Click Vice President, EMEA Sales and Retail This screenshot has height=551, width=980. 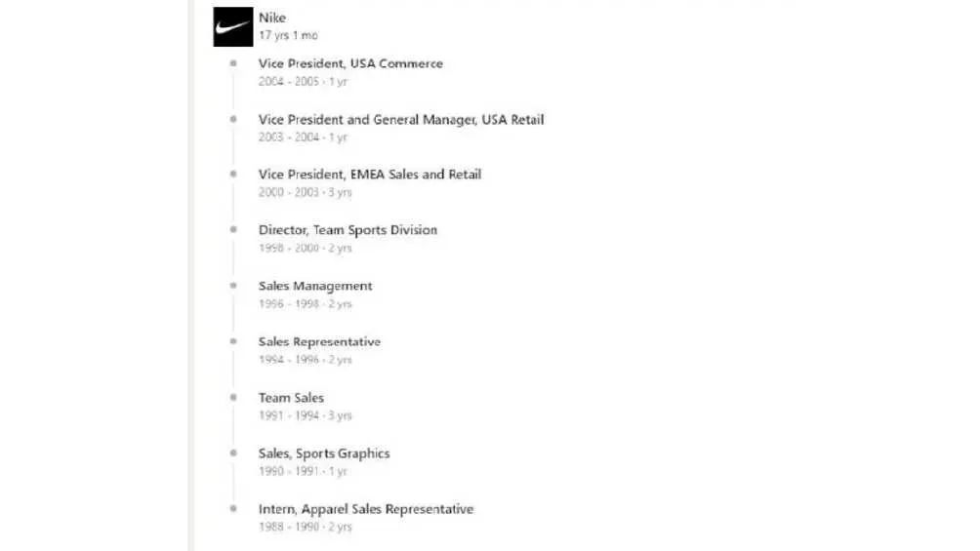370,175
